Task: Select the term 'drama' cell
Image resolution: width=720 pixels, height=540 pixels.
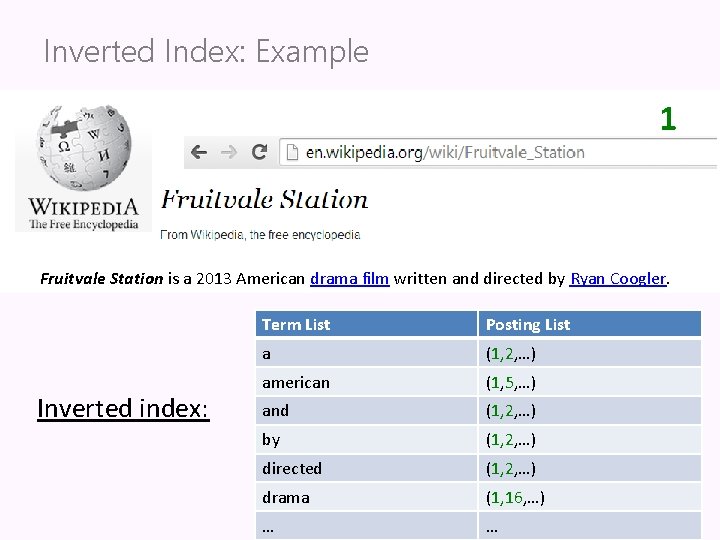Action: [366, 497]
